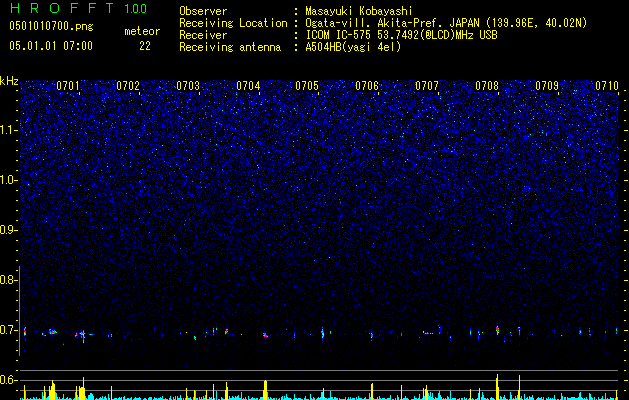Click the 0.9 kHz axis label

pyautogui.click(x=8, y=230)
